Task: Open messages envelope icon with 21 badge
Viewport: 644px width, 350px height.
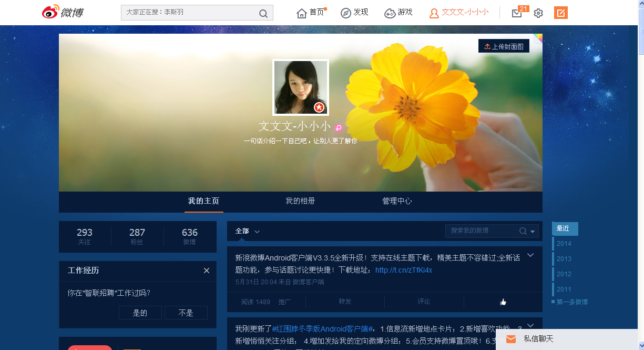Action: 517,13
